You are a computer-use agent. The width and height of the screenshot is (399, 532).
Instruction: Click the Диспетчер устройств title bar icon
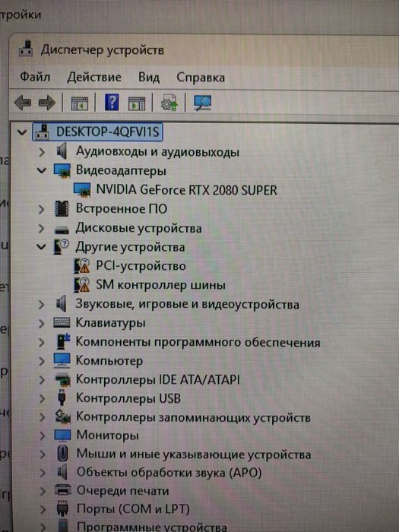point(26,48)
